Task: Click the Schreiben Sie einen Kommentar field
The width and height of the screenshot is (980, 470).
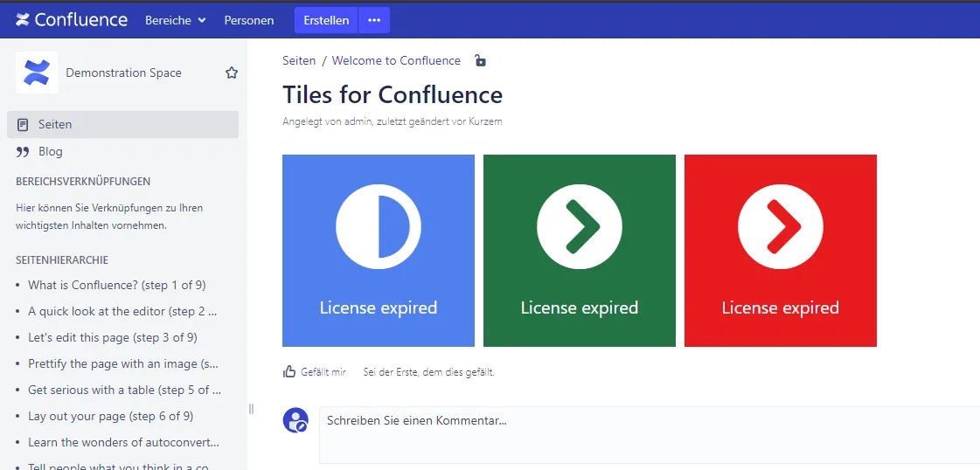Action: coord(650,435)
